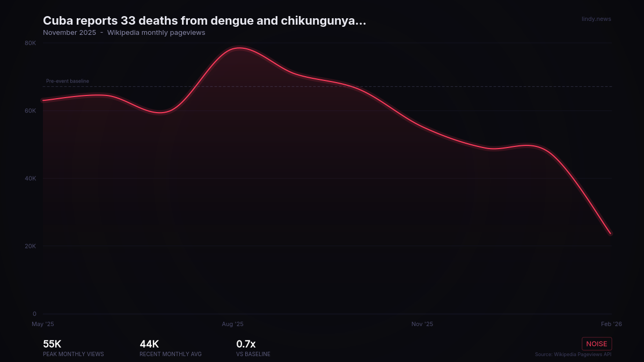The height and width of the screenshot is (362, 644).
Task: Open the Source: Wikipedia Pageviews API link
Action: pyautogui.click(x=573, y=354)
